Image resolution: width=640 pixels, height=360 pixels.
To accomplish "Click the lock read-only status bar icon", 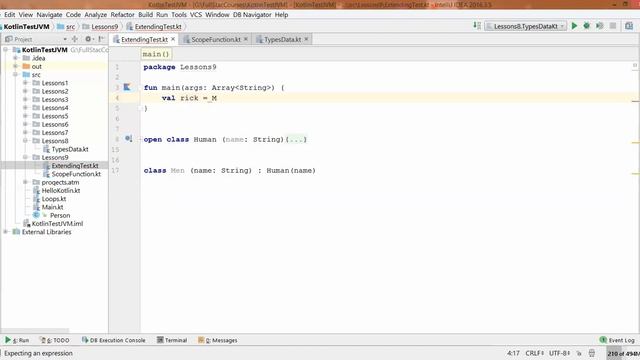I will [x=579, y=353].
